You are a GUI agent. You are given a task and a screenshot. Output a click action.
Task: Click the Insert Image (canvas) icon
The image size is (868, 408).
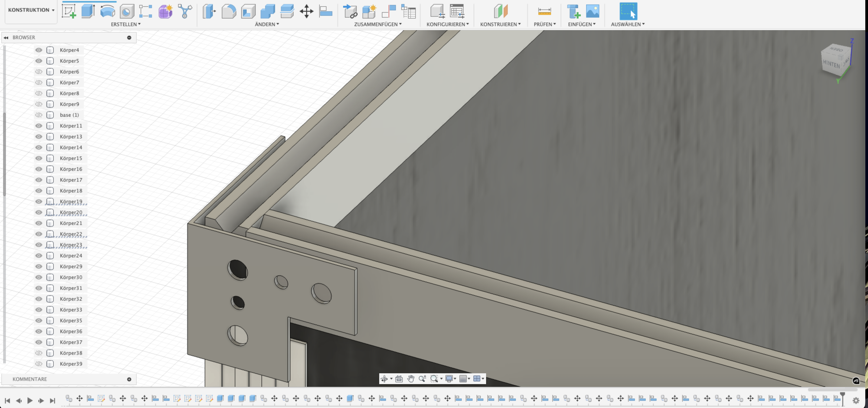pyautogui.click(x=592, y=11)
